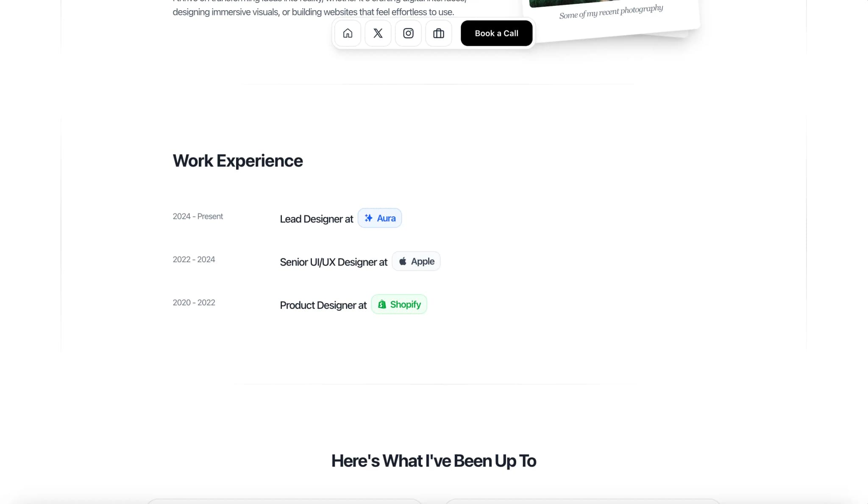Click the 'Here's What I've Been Up To' heading
The height and width of the screenshot is (504, 868).
(x=434, y=460)
